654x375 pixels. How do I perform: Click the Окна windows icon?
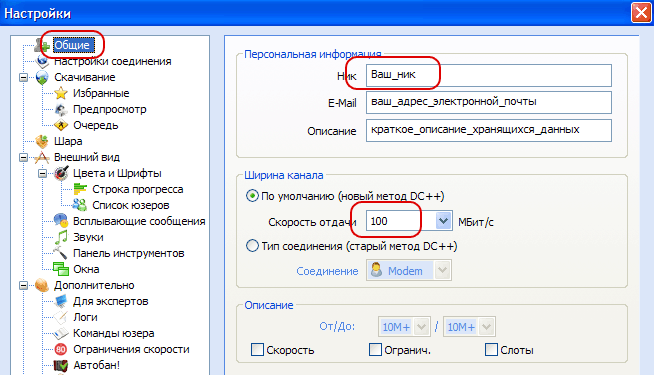click(x=61, y=269)
